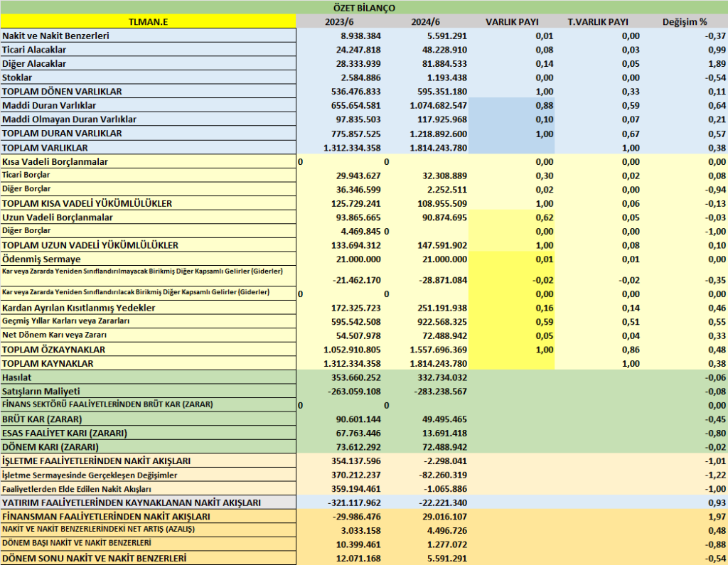Click the value 13.691.418 cell
Screen dimensions: 728x565
point(444,434)
